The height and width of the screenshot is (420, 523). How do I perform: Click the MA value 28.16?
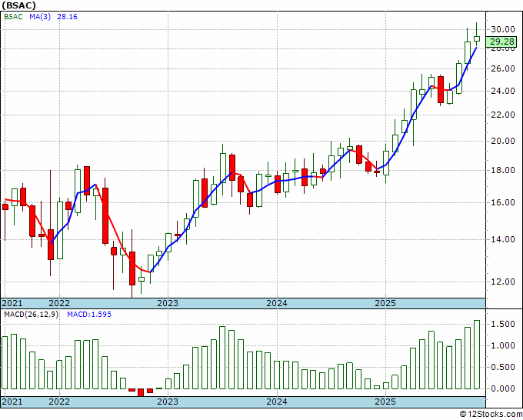coord(67,17)
